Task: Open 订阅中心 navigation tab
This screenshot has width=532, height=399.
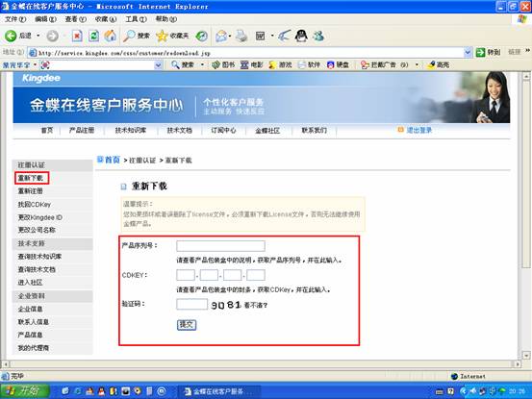Action: (223, 130)
